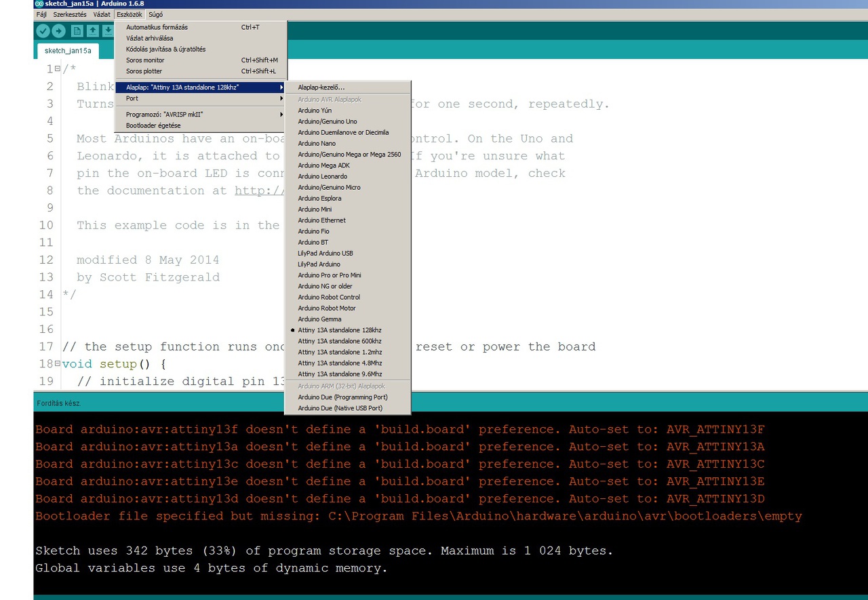The image size is (868, 600).
Task: Open the Súgó menu
Action: (156, 14)
